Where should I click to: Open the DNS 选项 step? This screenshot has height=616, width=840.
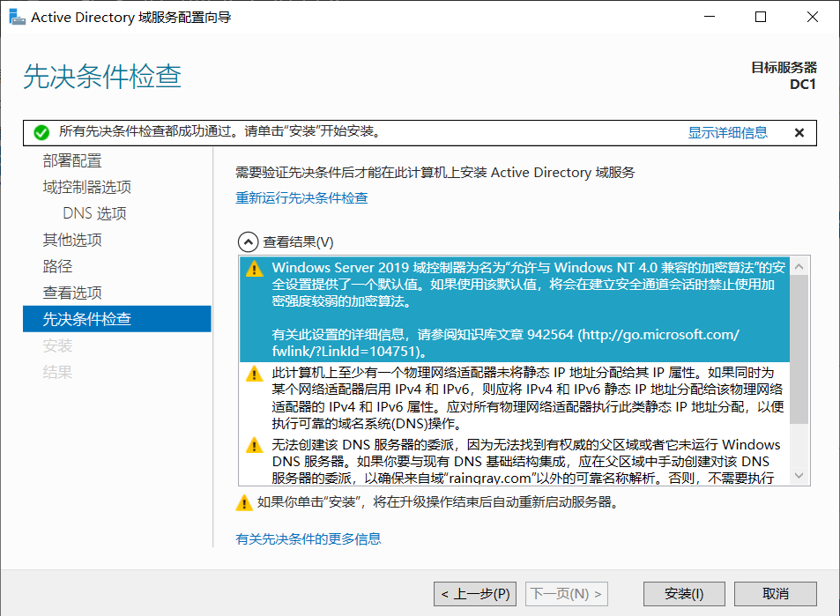[x=94, y=213]
